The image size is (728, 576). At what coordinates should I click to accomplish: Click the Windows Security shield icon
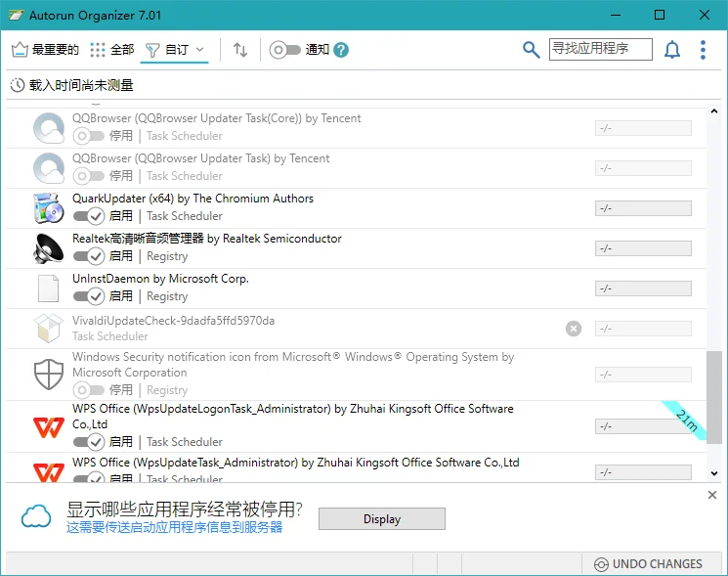pyautogui.click(x=49, y=375)
